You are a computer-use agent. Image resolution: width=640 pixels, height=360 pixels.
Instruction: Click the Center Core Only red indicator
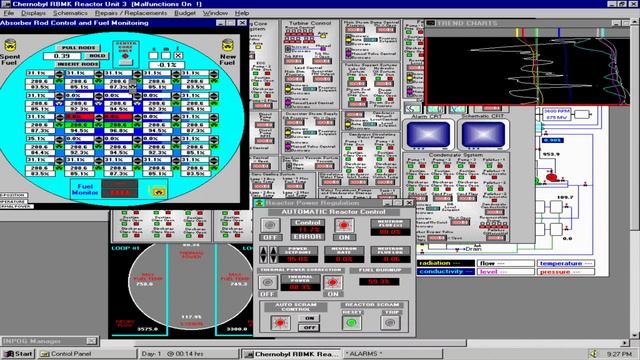click(x=126, y=56)
